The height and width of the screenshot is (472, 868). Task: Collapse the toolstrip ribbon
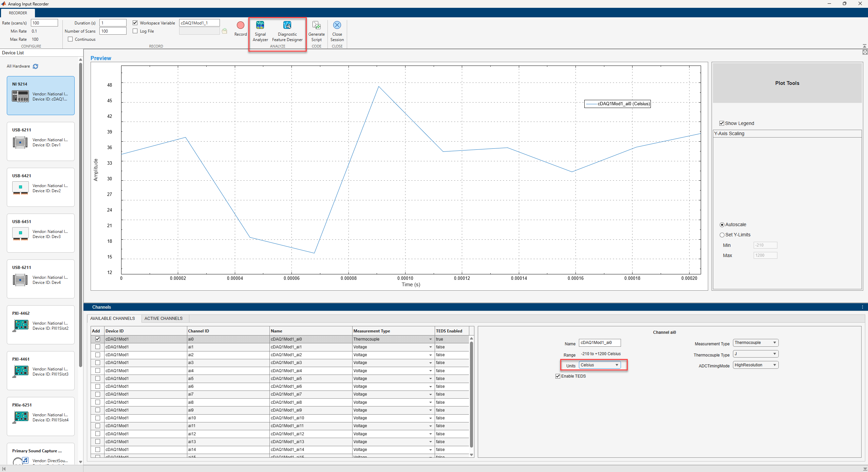pos(864,46)
